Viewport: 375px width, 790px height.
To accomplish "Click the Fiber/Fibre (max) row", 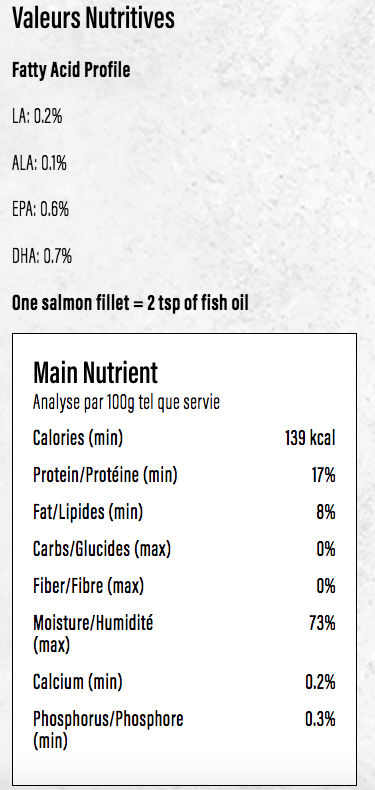I will (x=184, y=586).
